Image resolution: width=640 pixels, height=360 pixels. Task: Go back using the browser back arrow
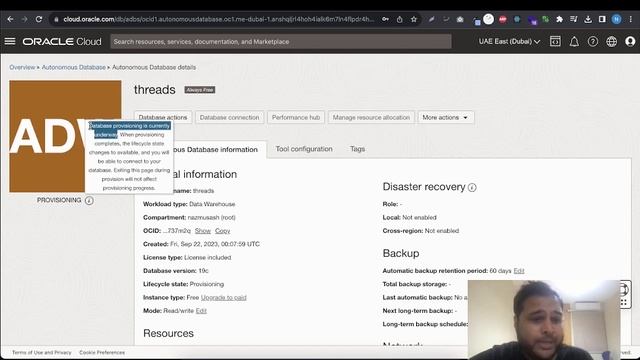click(x=10, y=19)
